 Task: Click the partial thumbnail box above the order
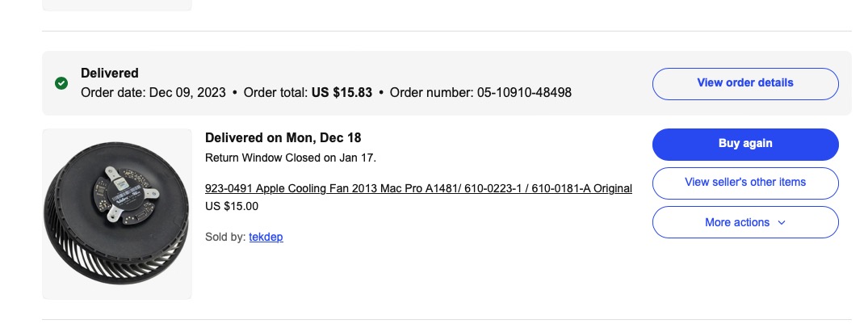117,5
